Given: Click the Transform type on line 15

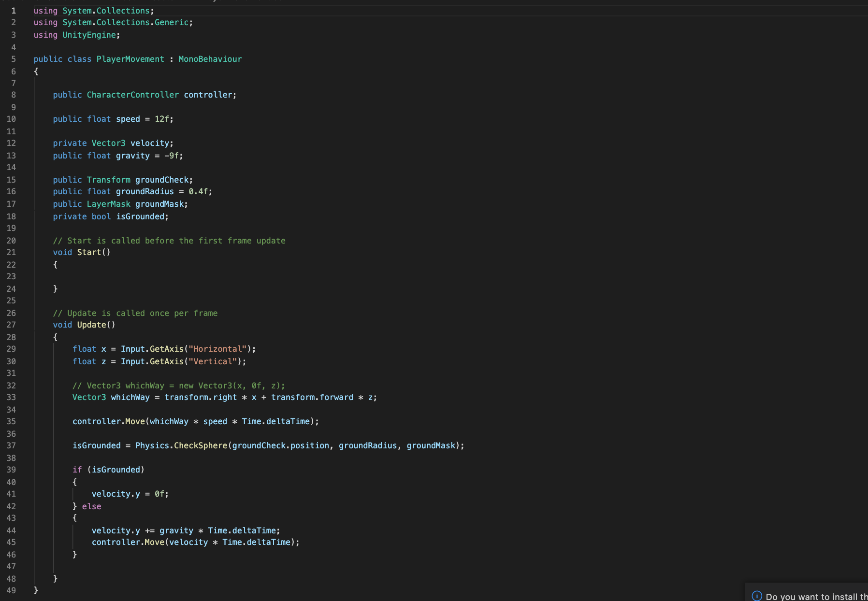Looking at the screenshot, I should [x=109, y=180].
